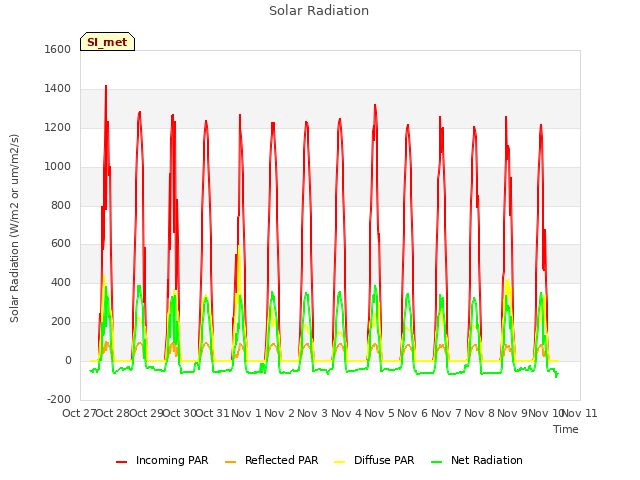Click the Nov 4 x-axis tick label
Viewport: 640px width, 480px height.
(346, 413)
